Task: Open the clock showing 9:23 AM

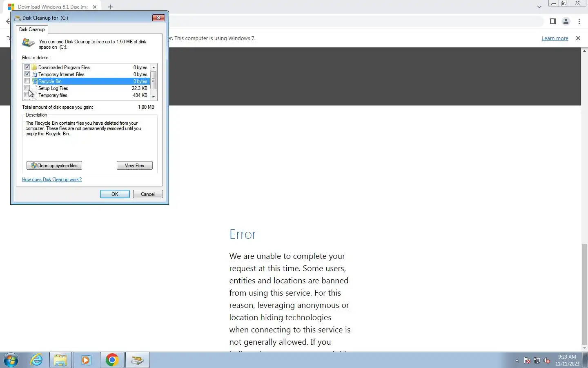Action: 567,360
